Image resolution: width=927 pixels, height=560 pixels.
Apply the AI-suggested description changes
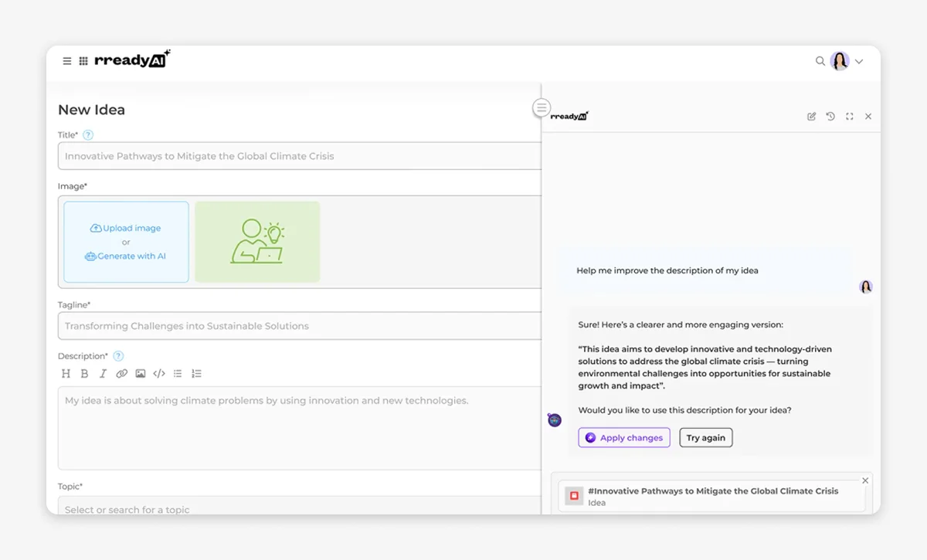point(624,437)
